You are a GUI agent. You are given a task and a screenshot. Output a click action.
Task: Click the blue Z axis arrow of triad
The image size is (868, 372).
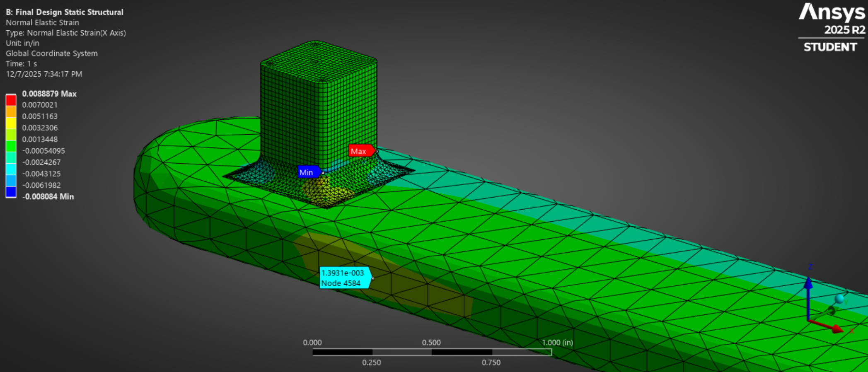tap(808, 298)
